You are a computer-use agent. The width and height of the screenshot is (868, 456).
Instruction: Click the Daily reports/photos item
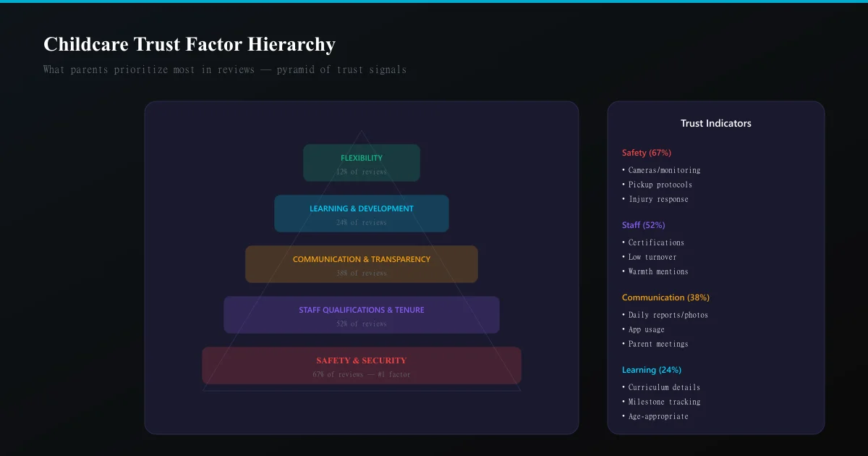665,315
